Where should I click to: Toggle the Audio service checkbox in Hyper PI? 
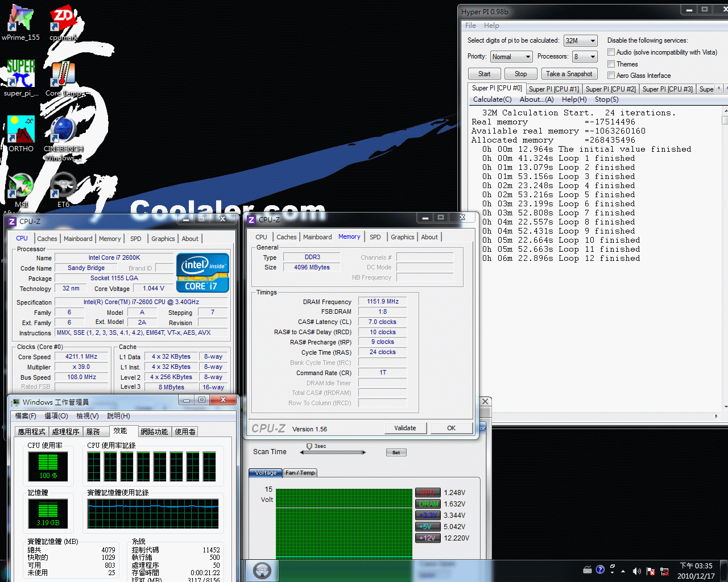tap(611, 52)
